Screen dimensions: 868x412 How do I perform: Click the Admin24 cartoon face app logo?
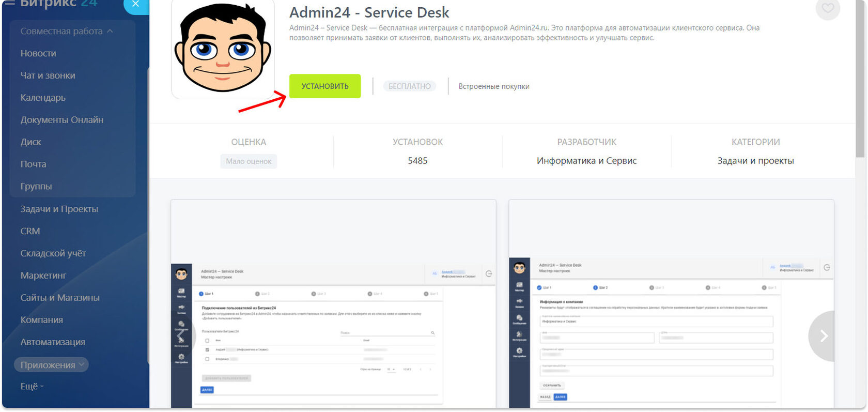pos(223,48)
